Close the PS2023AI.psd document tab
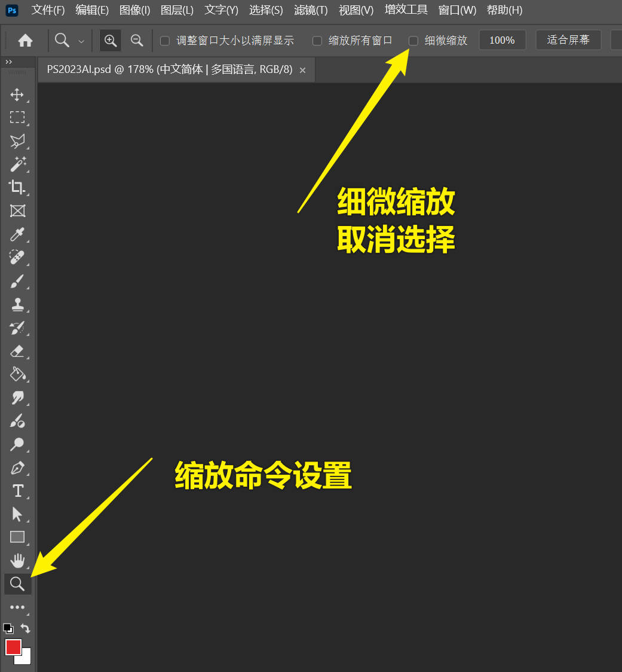Screen dimensions: 622x672 click(x=302, y=71)
